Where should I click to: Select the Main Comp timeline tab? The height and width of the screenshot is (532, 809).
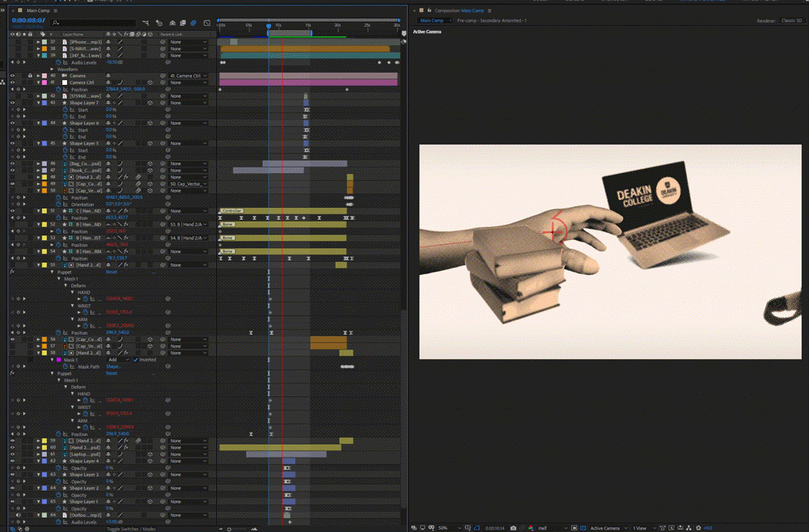click(38, 11)
